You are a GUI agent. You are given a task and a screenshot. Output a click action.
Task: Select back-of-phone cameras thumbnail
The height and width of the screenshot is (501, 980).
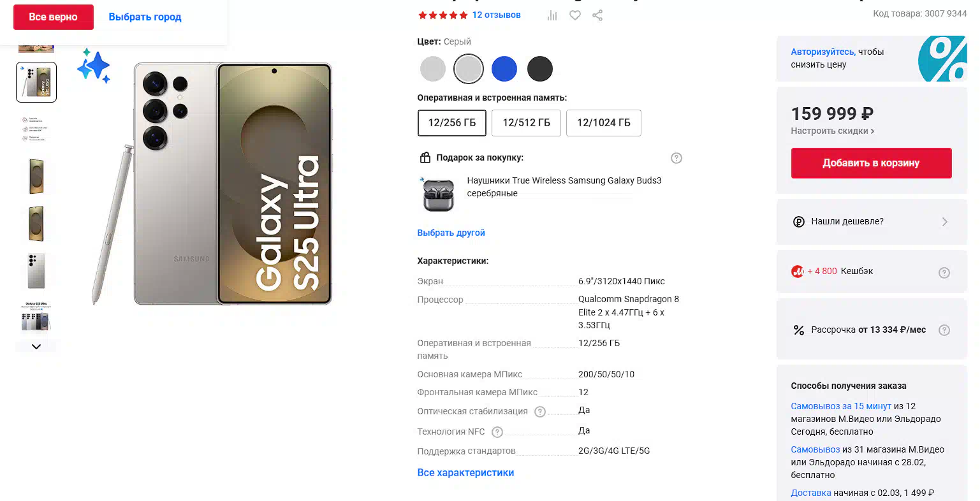click(36, 271)
